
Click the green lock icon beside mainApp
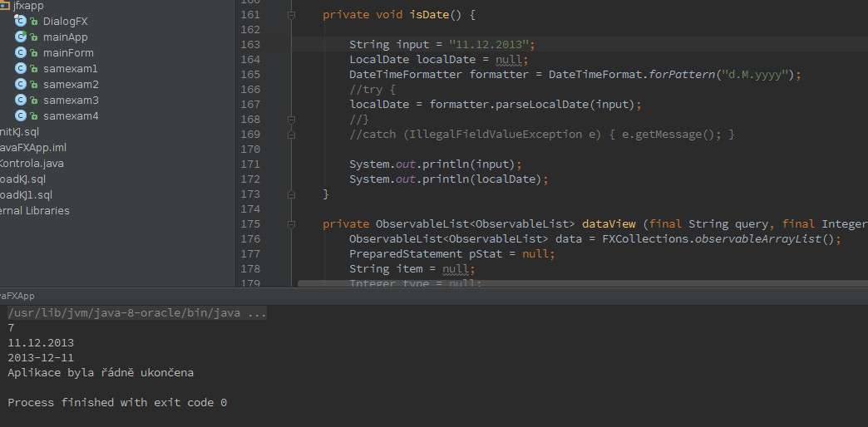(34, 37)
